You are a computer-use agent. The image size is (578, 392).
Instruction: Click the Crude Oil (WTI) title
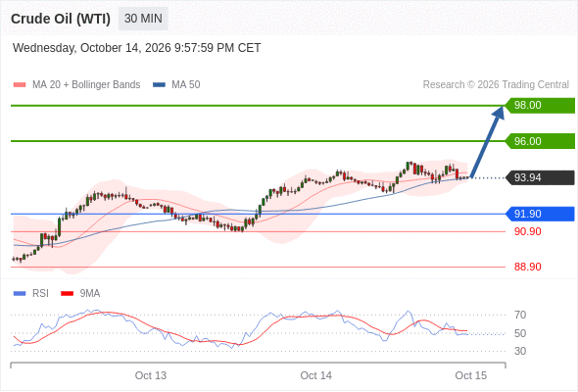(61, 19)
